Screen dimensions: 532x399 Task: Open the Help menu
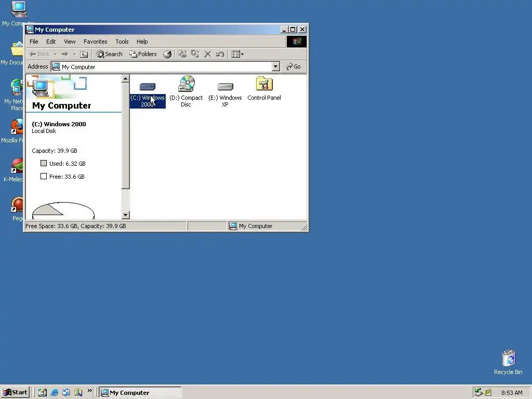[x=142, y=42]
